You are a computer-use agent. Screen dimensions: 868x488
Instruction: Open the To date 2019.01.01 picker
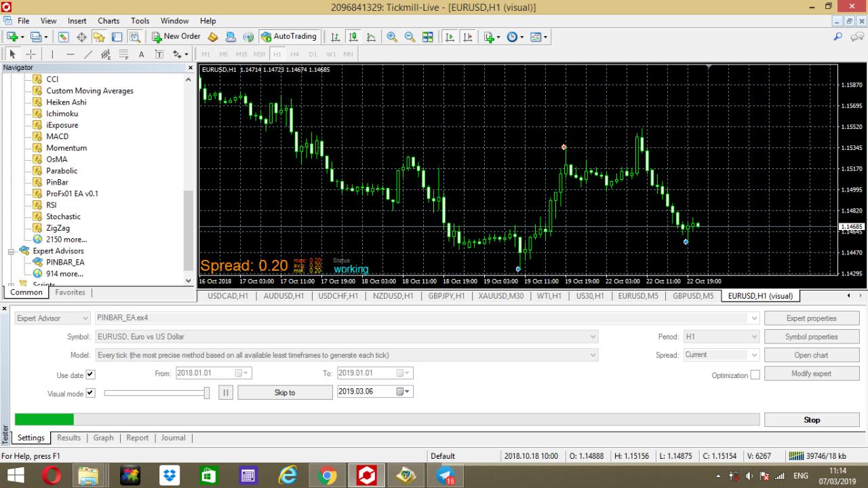pyautogui.click(x=404, y=373)
